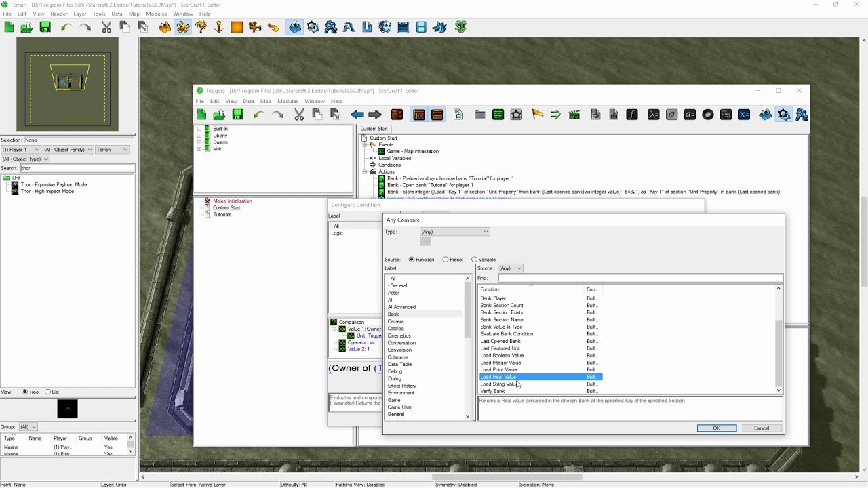Open the (All - Object Type) dropdown

(25, 159)
